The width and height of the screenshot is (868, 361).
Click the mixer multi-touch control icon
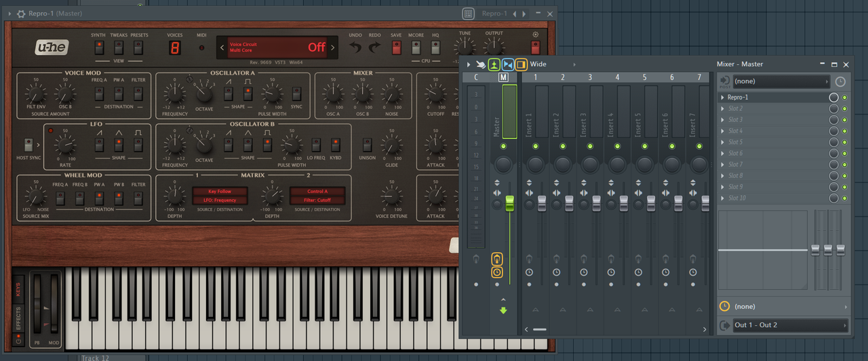pos(481,64)
